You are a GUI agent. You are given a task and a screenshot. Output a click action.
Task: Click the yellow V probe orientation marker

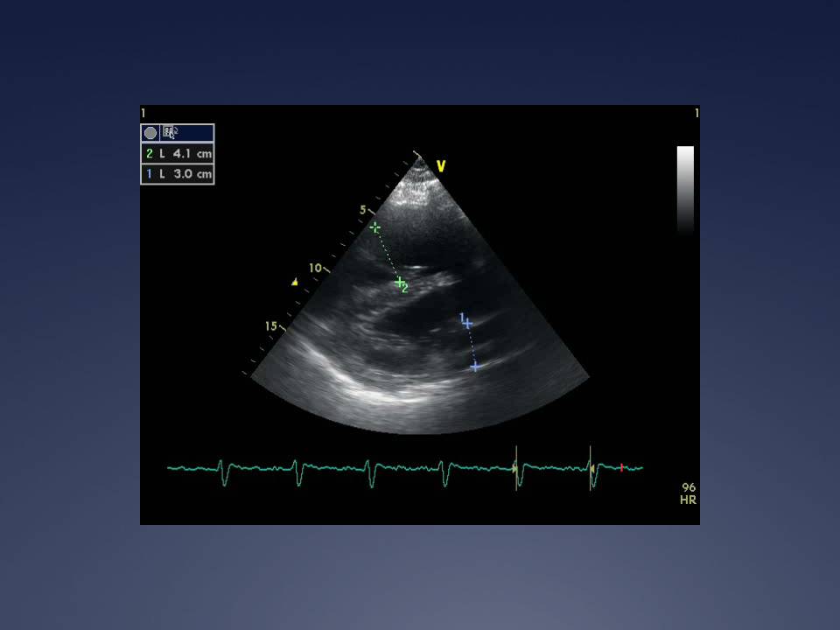click(x=441, y=166)
